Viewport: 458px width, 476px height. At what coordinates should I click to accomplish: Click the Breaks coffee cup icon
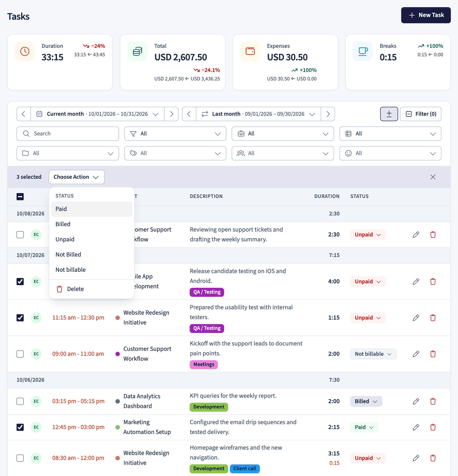[363, 51]
